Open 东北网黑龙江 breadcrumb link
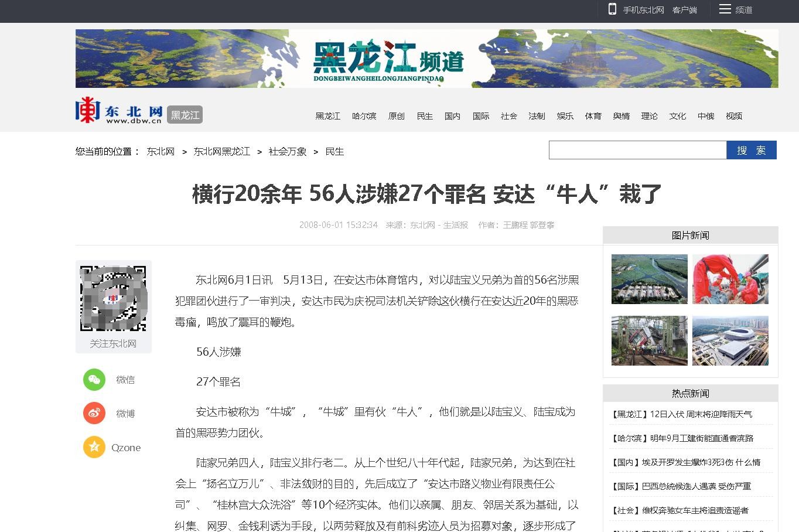799x532 pixels. coord(221,152)
